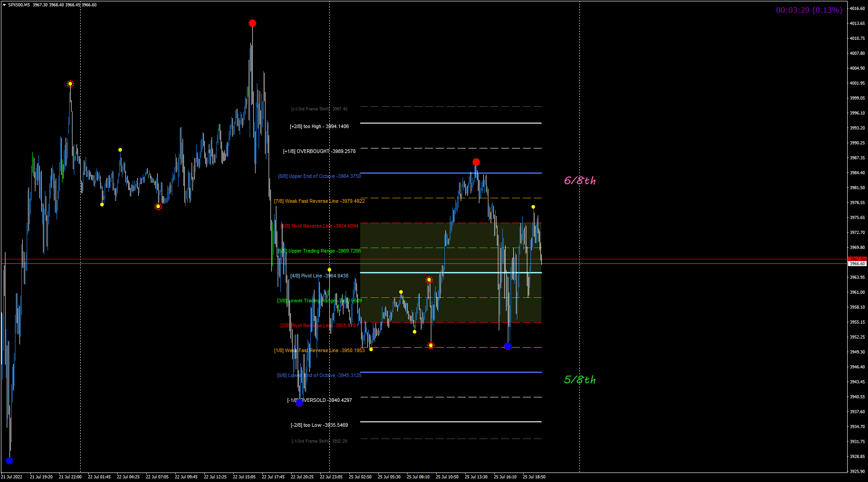Click the [1/8] Weak Fast Reverse Line label

(319, 351)
